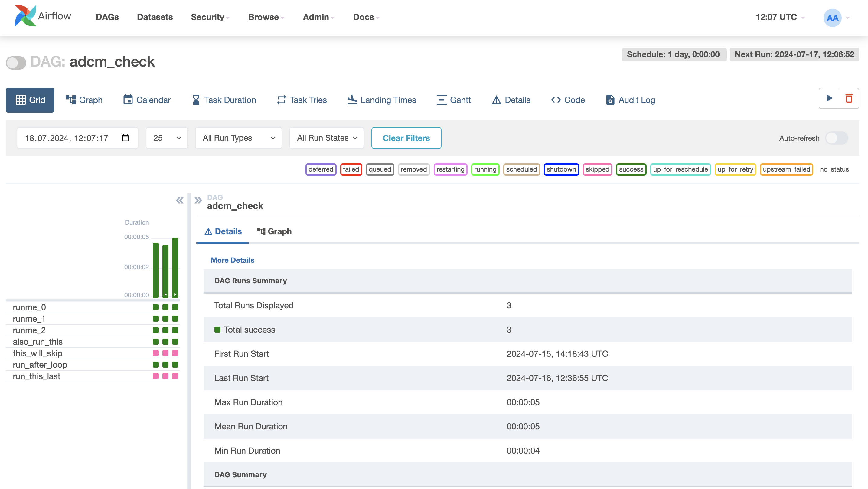Open the Landing Times view
Viewport: 868px width, 489px height.
[382, 100]
